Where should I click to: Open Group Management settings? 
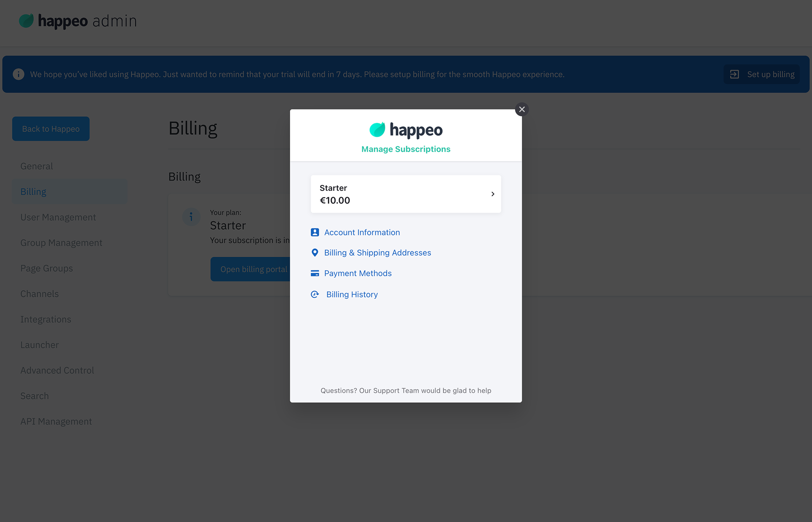tap(61, 242)
